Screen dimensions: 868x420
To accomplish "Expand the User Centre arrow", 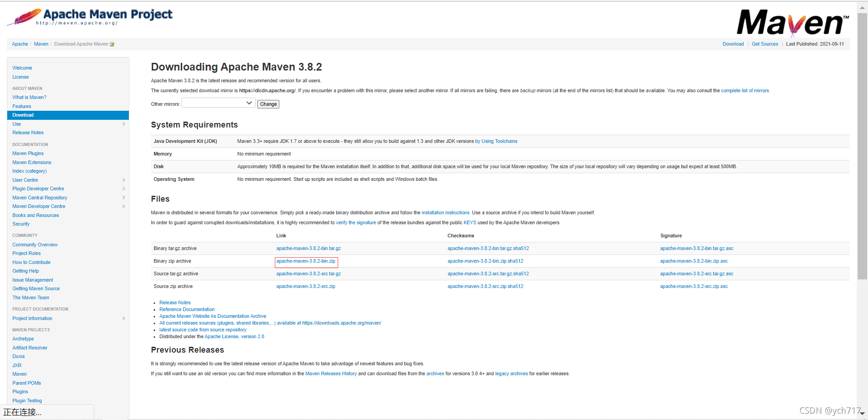I will pos(124,180).
